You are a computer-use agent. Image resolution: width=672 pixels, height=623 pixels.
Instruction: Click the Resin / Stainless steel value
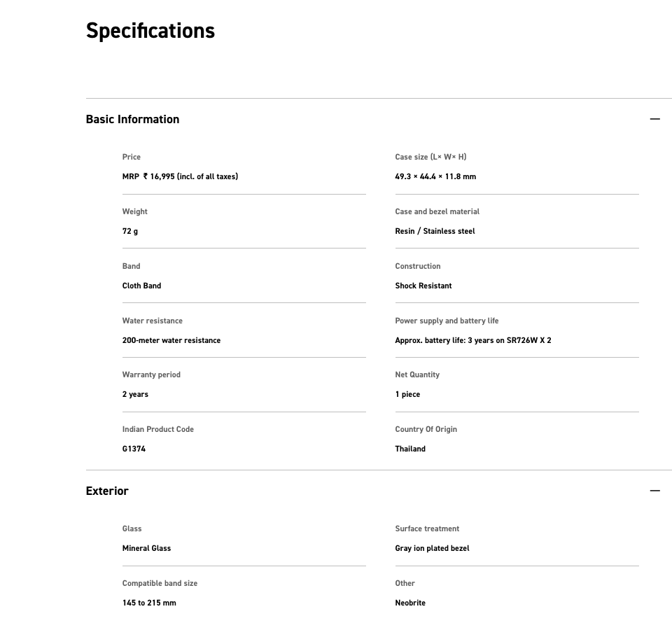(435, 231)
